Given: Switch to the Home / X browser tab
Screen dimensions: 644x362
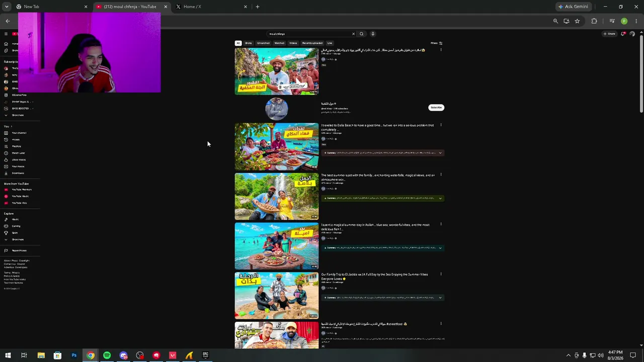Looking at the screenshot, I should click(210, 7).
